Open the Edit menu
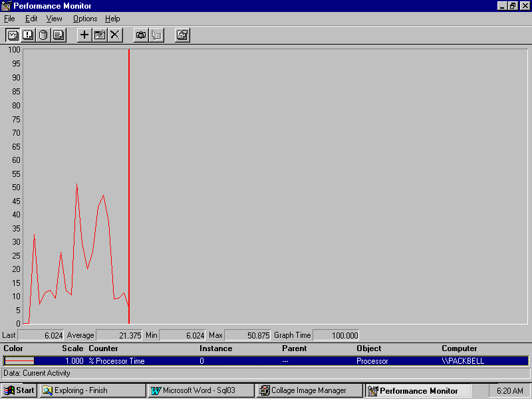 point(31,19)
